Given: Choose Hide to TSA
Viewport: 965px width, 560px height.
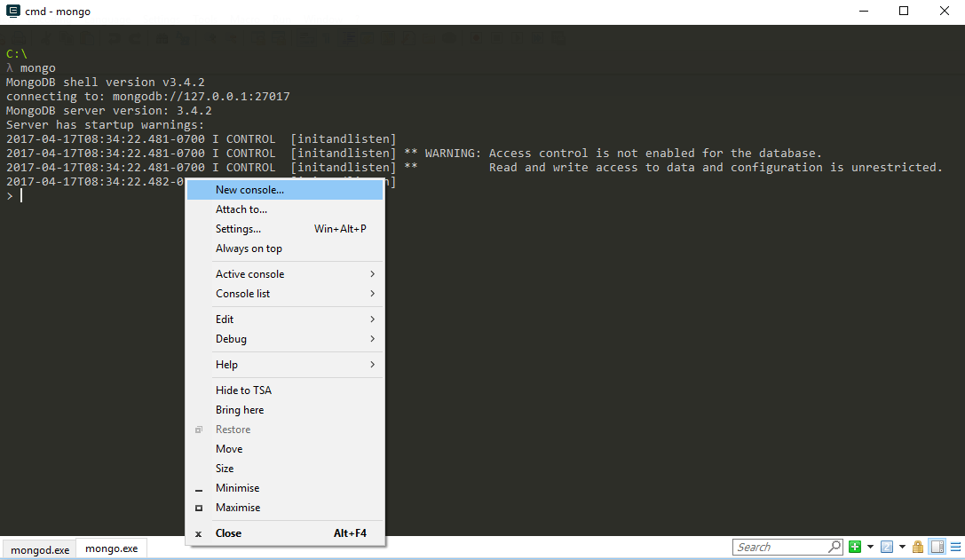Looking at the screenshot, I should pyautogui.click(x=285, y=390).
